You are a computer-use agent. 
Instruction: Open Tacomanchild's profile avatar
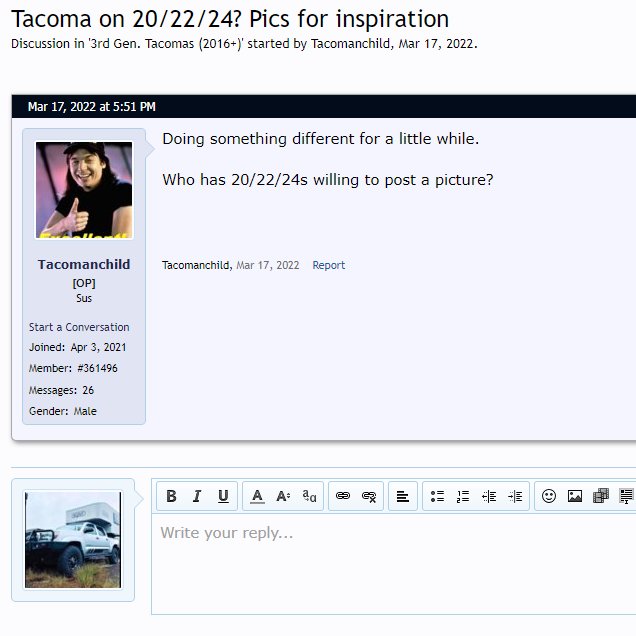click(x=84, y=190)
